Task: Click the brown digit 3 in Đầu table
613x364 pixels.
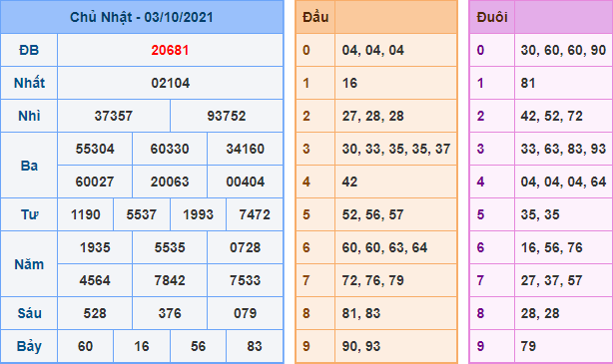Action: point(306,149)
